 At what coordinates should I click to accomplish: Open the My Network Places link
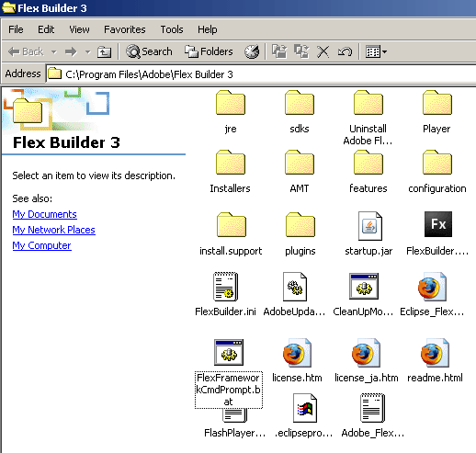[53, 230]
